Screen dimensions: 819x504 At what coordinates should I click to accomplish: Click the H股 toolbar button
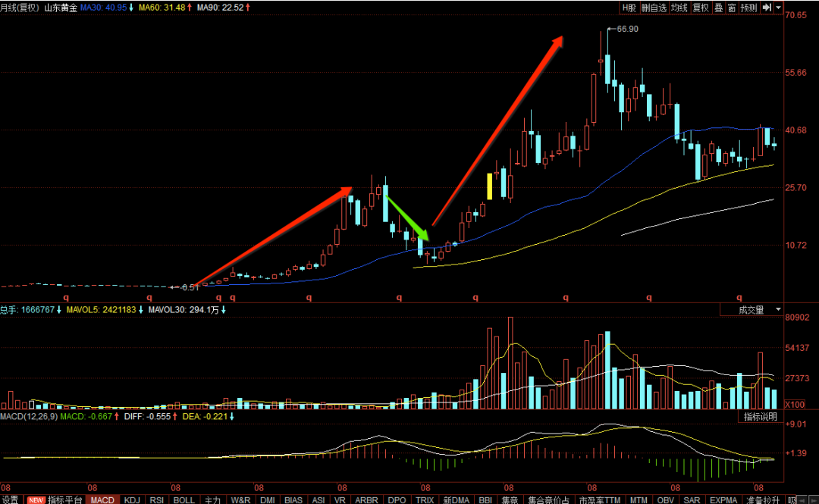coord(629,8)
